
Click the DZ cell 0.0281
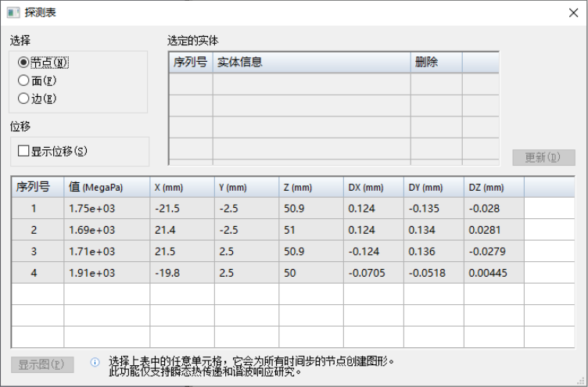pyautogui.click(x=494, y=230)
